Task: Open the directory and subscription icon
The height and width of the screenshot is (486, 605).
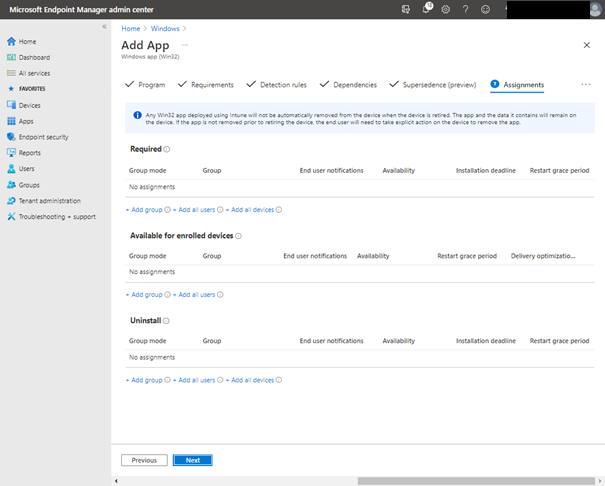Action: click(x=406, y=9)
